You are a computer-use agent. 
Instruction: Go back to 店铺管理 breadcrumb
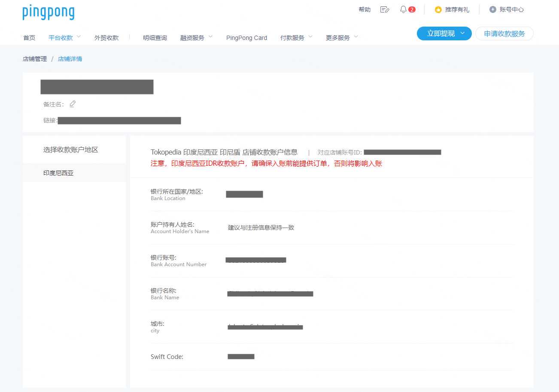click(x=35, y=59)
